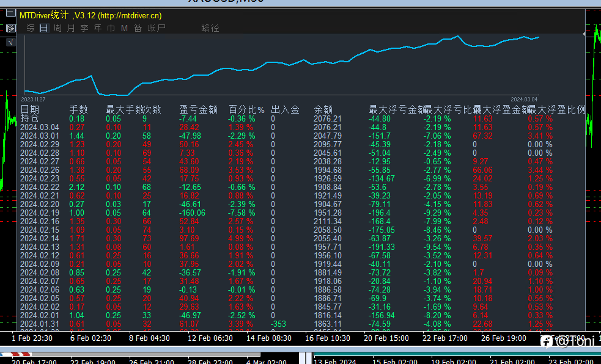Select the 日 daily statistics tab

[44, 28]
